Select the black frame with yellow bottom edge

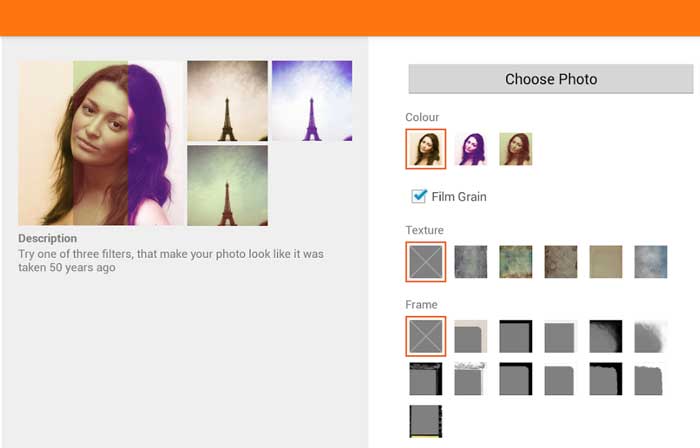tap(425, 421)
